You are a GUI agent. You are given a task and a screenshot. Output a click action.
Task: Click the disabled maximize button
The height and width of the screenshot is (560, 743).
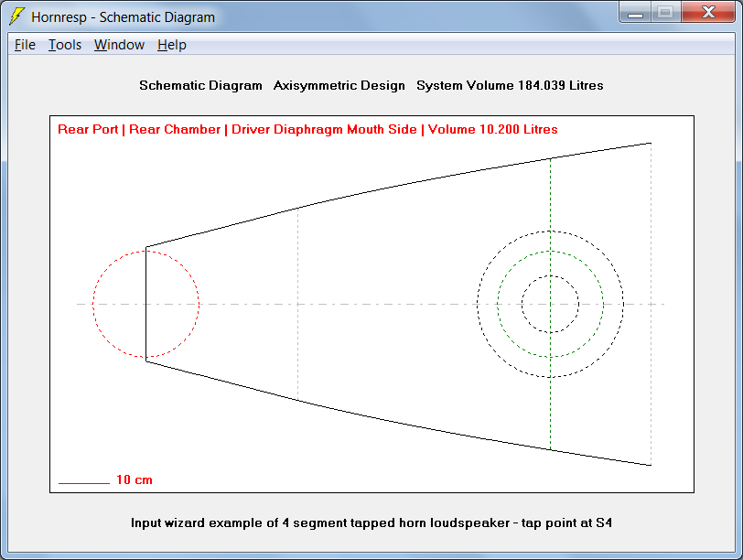(x=666, y=13)
